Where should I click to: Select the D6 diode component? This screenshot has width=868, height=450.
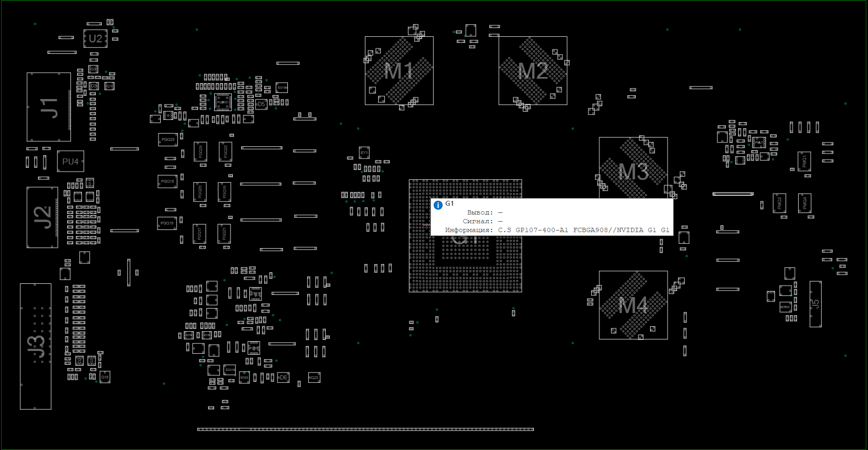point(282,377)
